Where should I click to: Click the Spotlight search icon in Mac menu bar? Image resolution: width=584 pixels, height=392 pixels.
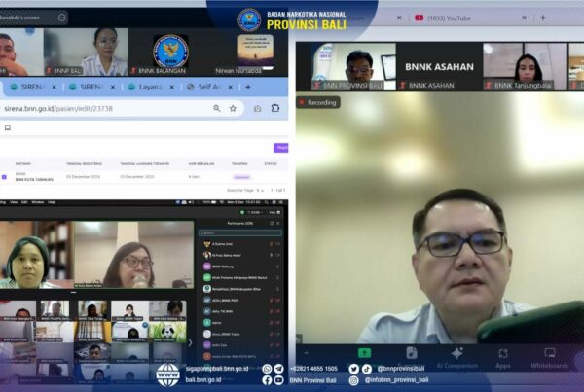click(267, 202)
